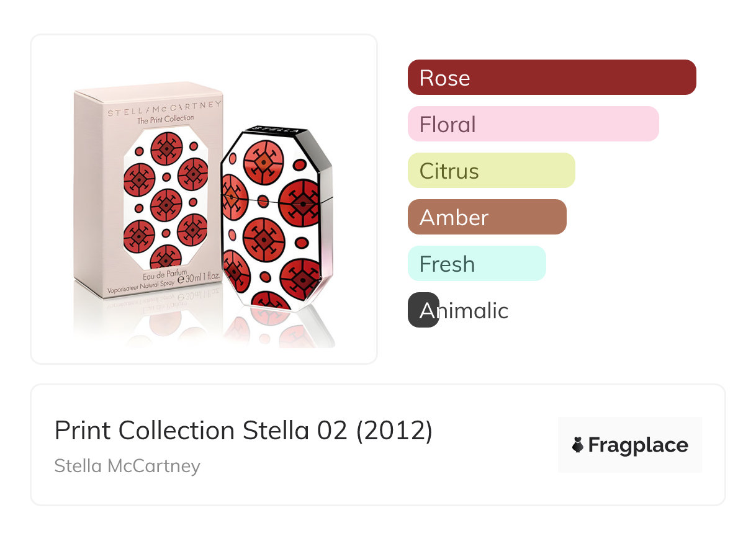The width and height of the screenshot is (756, 536).
Task: Choose the brown Amber accord bar
Action: coord(487,217)
